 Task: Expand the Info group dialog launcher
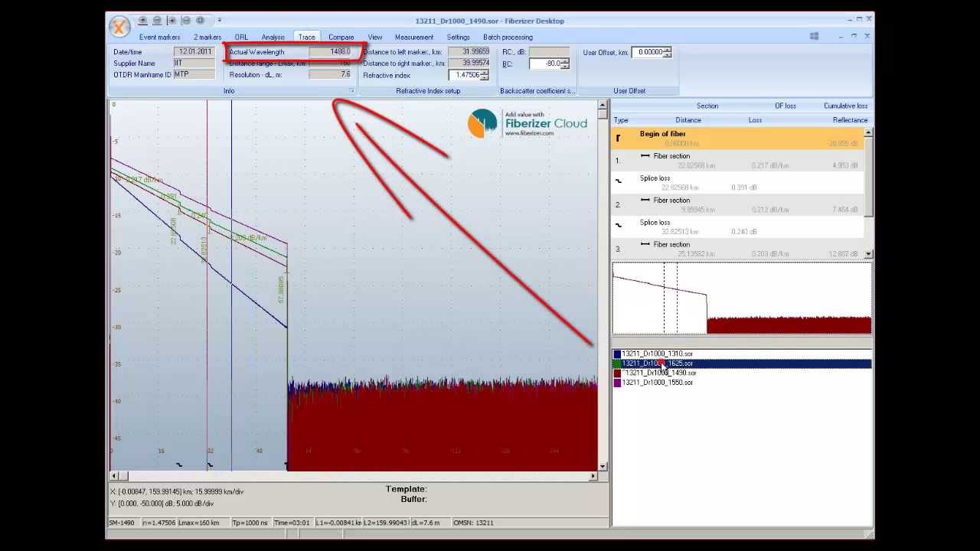(x=352, y=91)
